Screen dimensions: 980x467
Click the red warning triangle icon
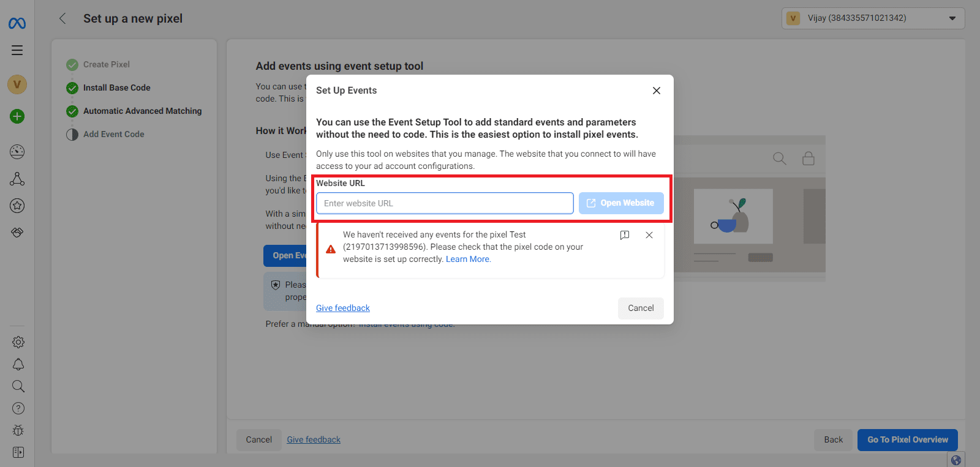(x=331, y=249)
